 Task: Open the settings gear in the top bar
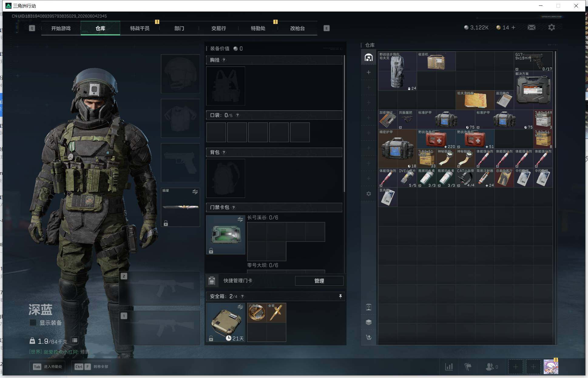[552, 28]
